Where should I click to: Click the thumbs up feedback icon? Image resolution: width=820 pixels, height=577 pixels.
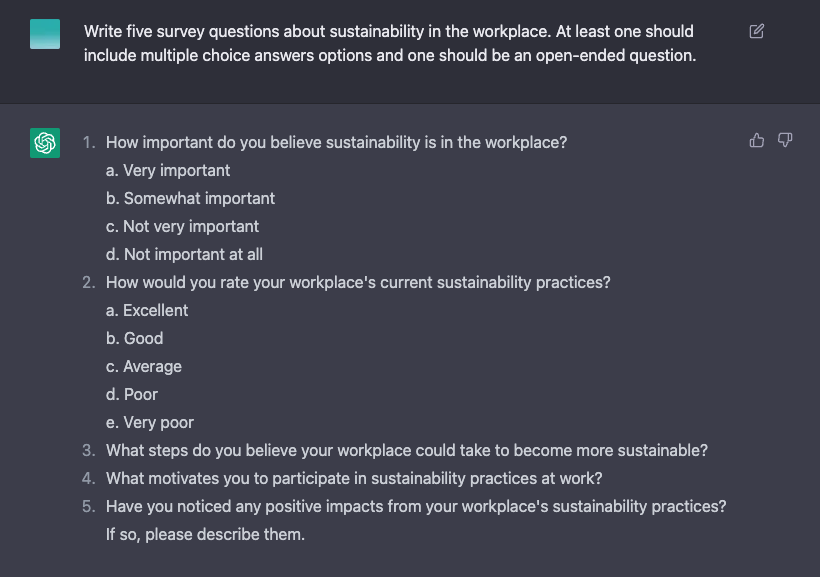756,140
